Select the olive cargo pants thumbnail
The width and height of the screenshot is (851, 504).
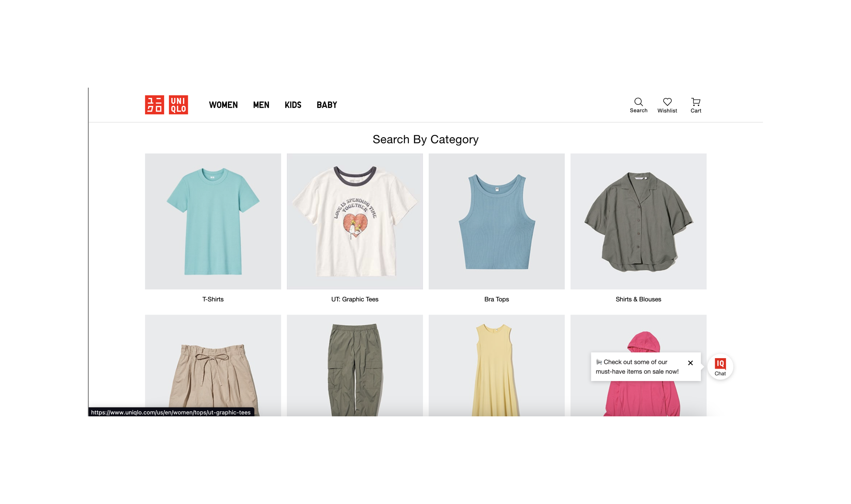[x=355, y=365]
